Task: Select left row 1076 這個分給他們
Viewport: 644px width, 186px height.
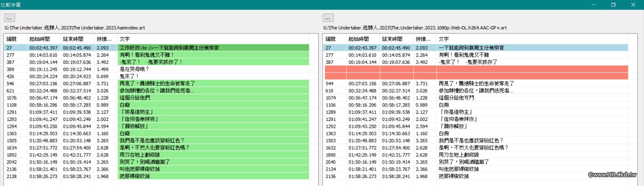Action: [x=135, y=98]
